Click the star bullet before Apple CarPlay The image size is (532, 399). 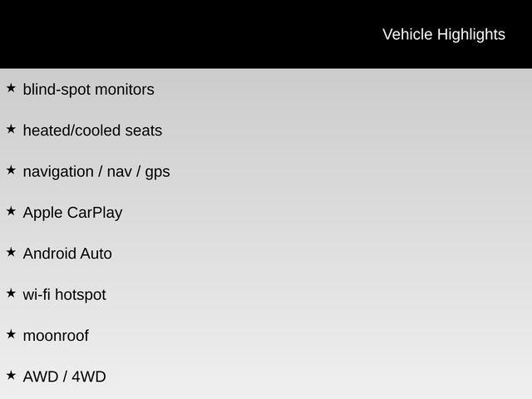(x=11, y=211)
